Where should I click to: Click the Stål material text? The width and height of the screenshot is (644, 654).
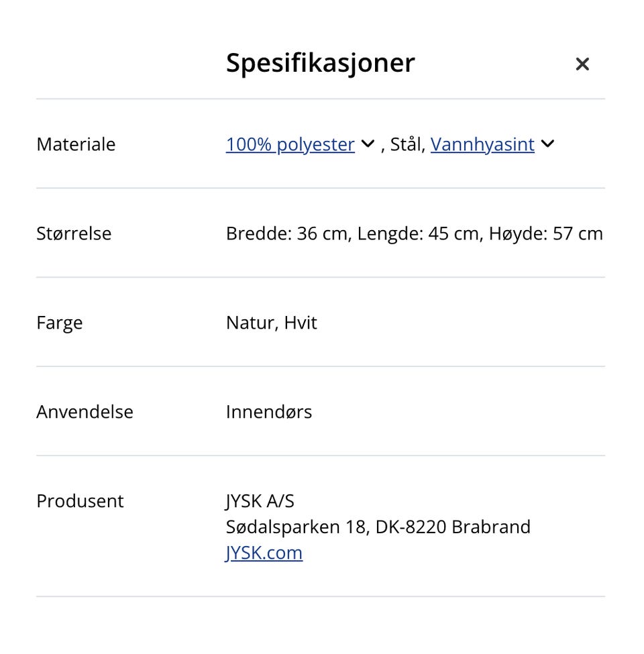pyautogui.click(x=407, y=144)
